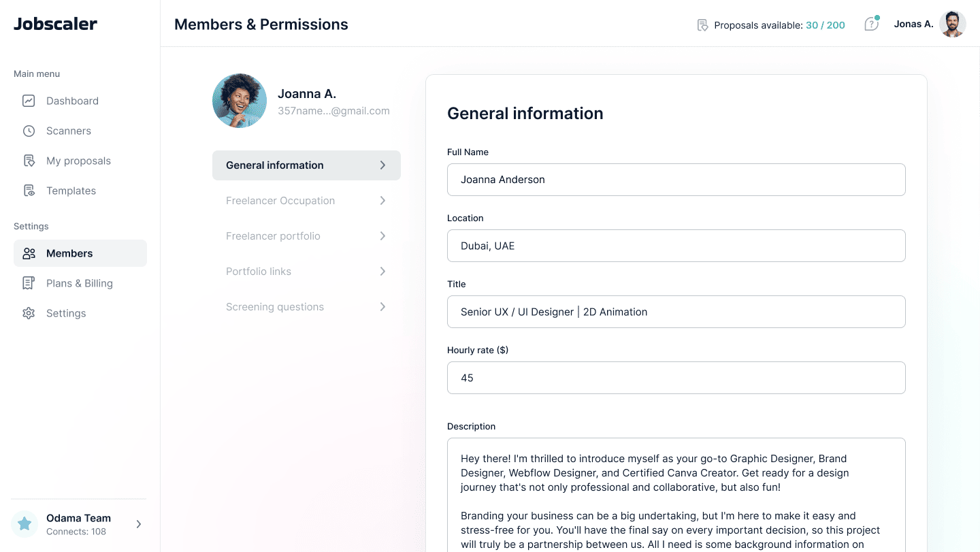Click chevron next to Screening questions
This screenshot has width=980, height=552.
click(382, 307)
